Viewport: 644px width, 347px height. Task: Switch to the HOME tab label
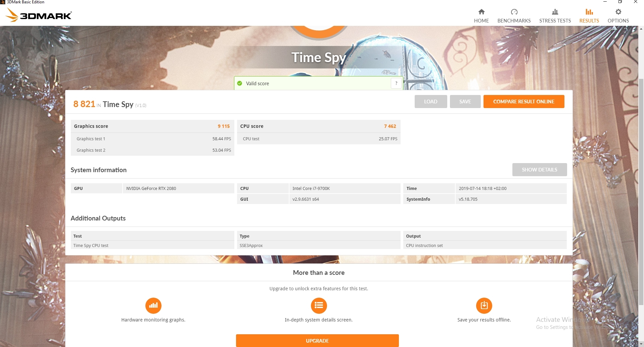click(x=481, y=20)
